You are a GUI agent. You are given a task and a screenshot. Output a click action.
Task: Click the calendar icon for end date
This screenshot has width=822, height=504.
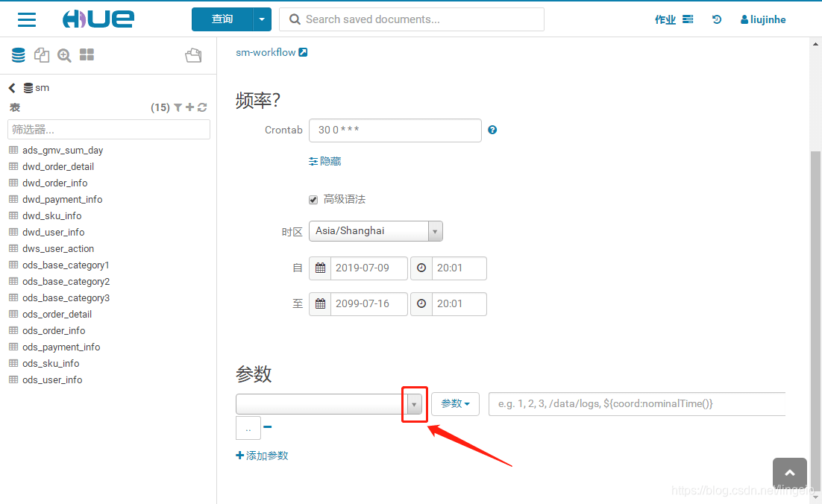click(x=320, y=304)
